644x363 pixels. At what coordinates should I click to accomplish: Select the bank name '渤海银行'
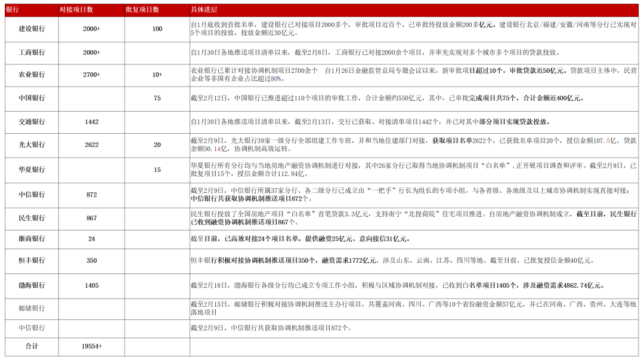point(32,286)
